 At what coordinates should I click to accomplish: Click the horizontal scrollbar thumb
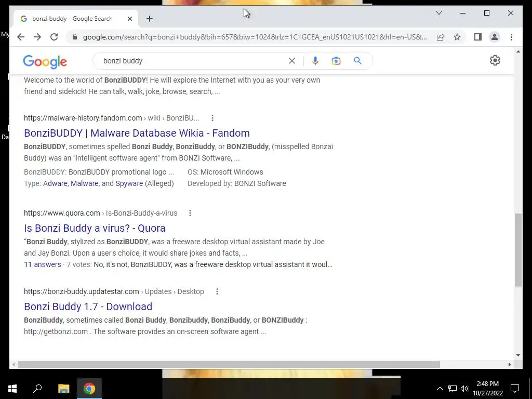pos(229,364)
